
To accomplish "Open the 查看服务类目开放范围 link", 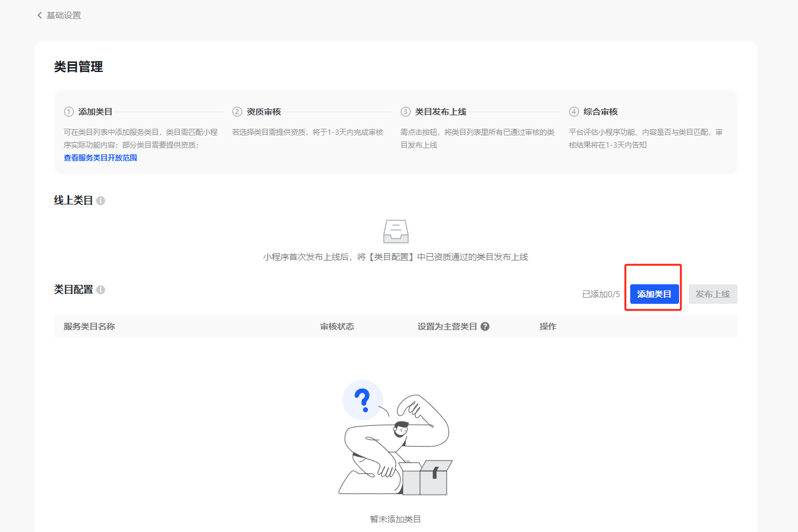I will coord(100,158).
